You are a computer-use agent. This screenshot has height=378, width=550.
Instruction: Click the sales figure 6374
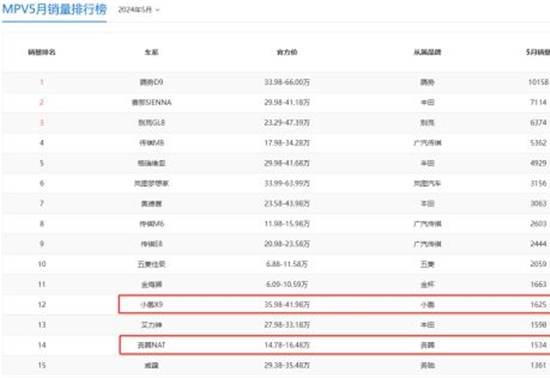click(x=538, y=123)
